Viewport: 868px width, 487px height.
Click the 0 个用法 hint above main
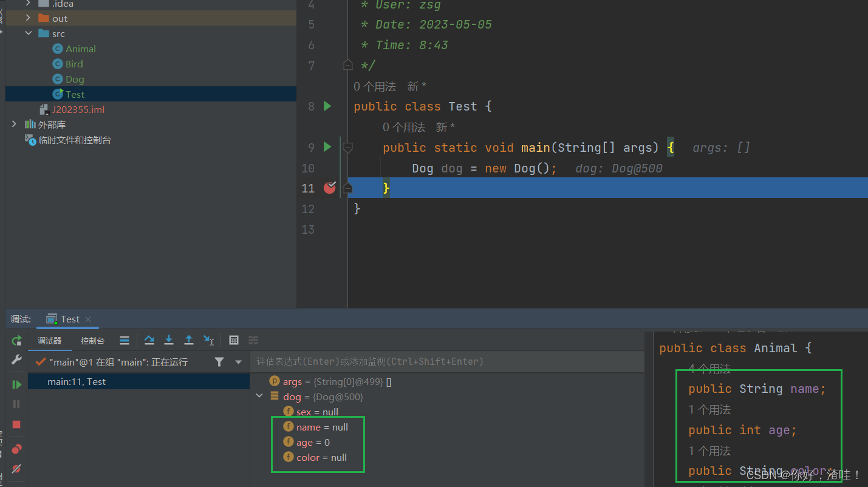[404, 128]
